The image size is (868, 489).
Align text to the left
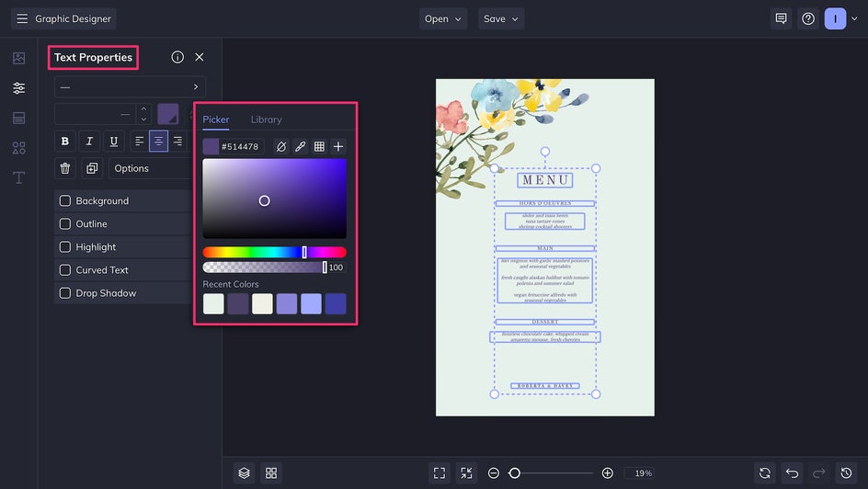coord(140,141)
